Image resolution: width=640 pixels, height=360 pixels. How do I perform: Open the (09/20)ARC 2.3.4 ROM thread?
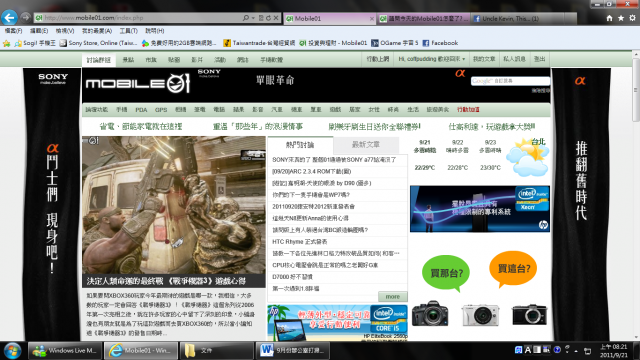pyautogui.click(x=311, y=171)
